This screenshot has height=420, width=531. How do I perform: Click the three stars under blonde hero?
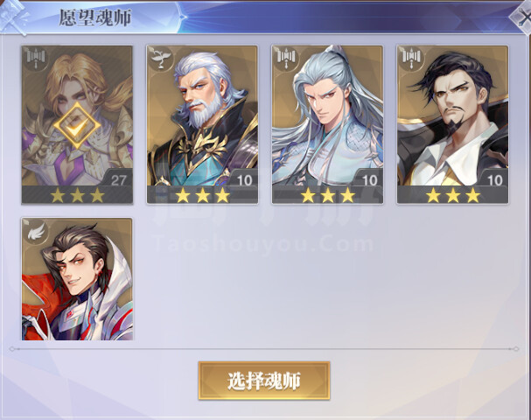point(77,195)
